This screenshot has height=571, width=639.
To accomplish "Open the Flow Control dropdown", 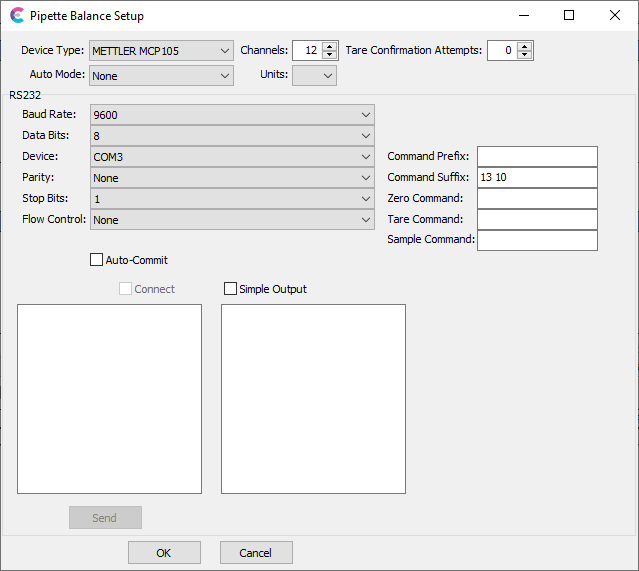I will click(x=232, y=220).
